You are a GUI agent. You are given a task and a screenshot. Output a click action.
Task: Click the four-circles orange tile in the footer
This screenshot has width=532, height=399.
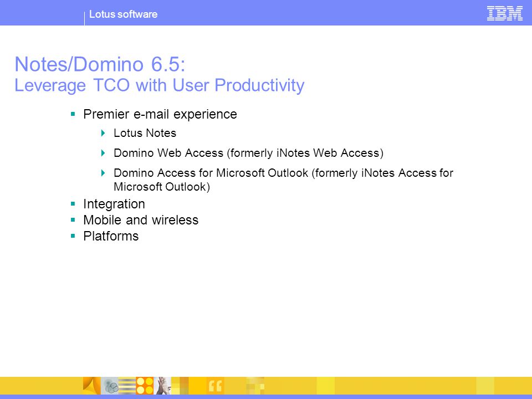[145, 386]
